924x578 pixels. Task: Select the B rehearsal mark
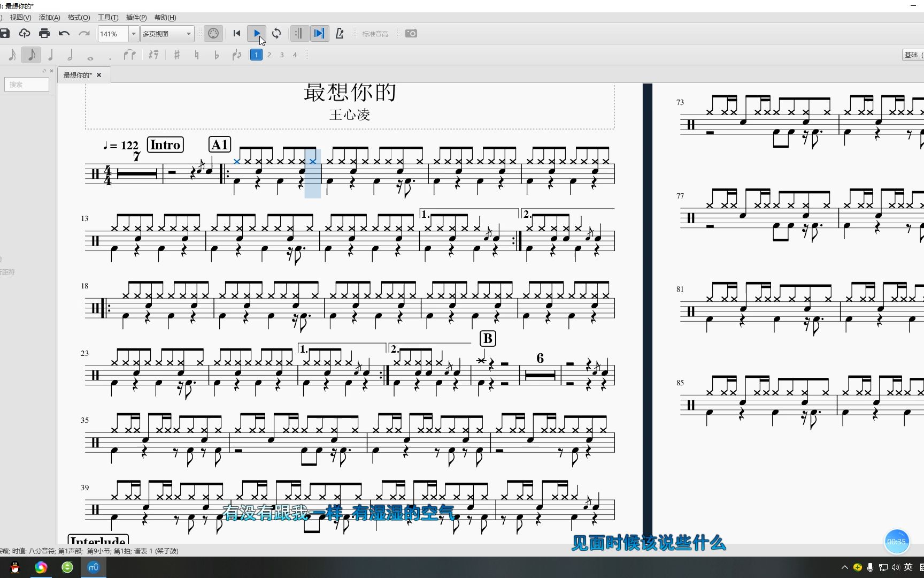[x=488, y=339]
